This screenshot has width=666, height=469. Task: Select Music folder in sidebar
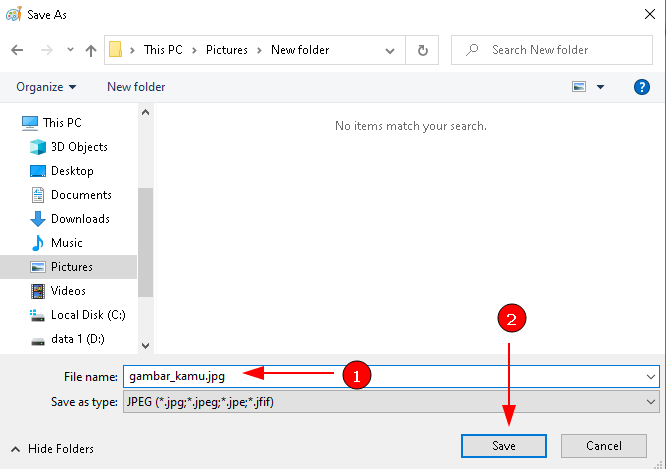point(66,243)
